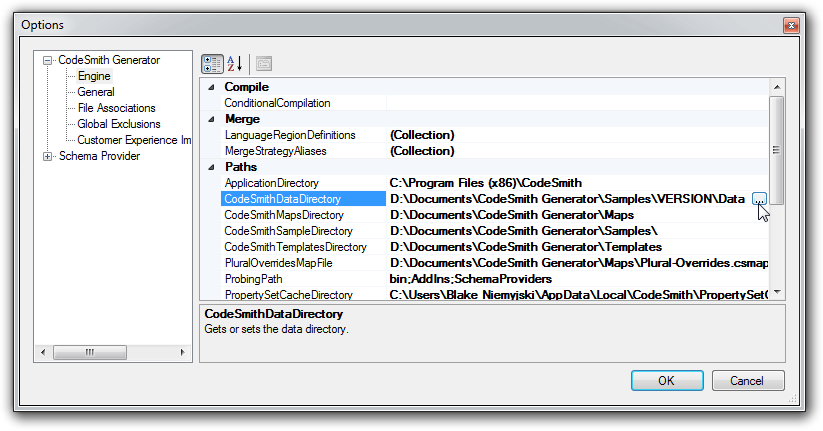Click the empty ConditionalCompilation value field
This screenshot has height=431, width=823.
tap(577, 103)
